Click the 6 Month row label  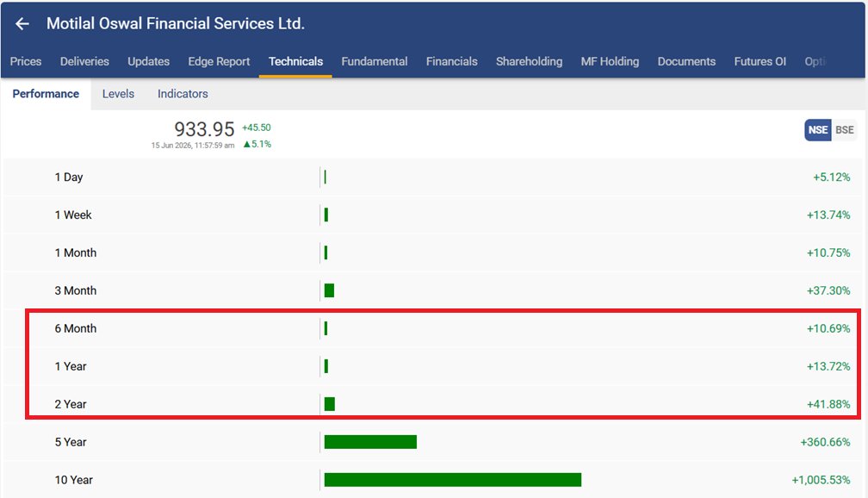click(75, 328)
